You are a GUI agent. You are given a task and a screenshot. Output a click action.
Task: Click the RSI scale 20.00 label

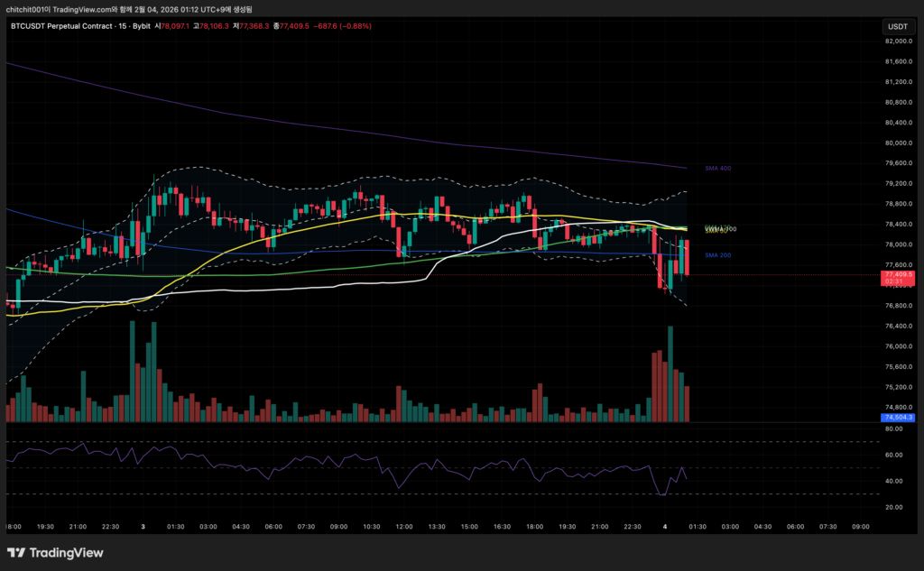pos(893,507)
